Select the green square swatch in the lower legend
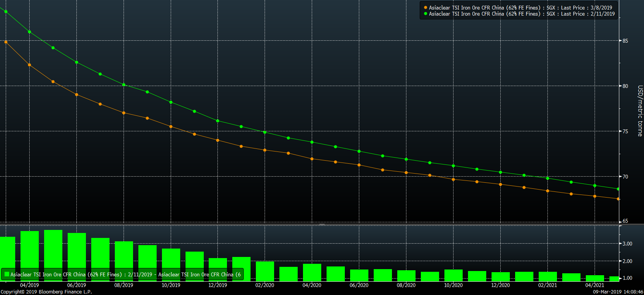Image resolution: width=644 pixels, height=295 pixels. point(6,274)
